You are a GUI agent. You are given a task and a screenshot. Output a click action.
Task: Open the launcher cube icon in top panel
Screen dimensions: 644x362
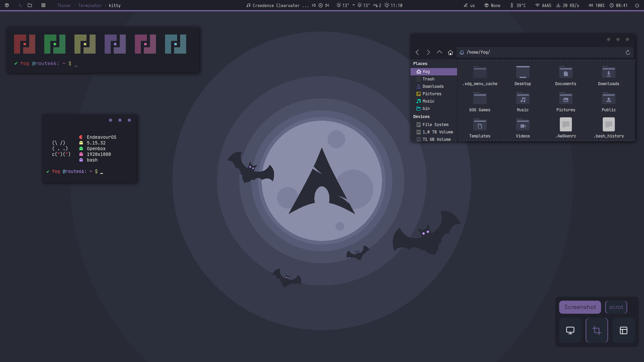click(7, 5)
